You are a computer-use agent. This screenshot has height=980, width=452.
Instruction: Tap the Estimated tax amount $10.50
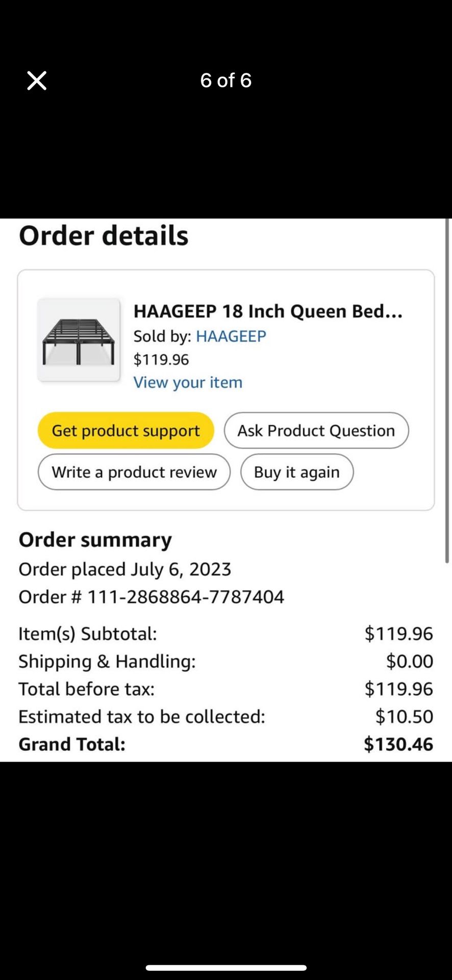pos(404,717)
